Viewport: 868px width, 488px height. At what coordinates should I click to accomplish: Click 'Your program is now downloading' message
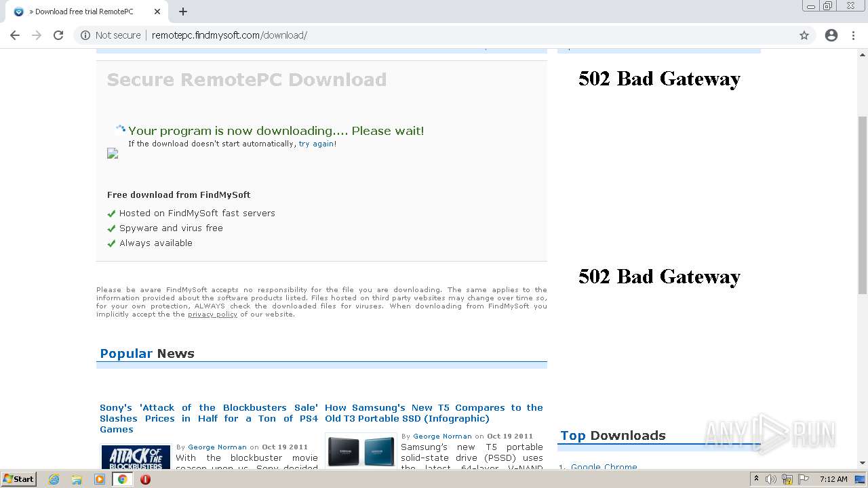[x=276, y=131]
